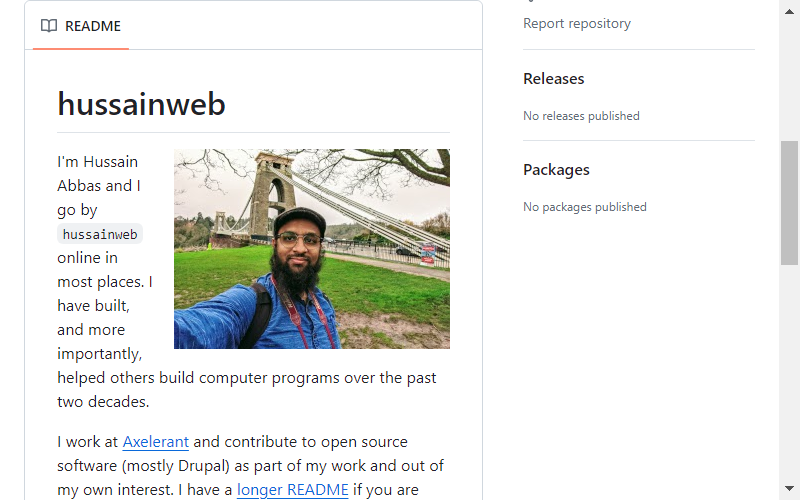Click the large hussainweb heading
Viewport: 800px width, 500px height.
tap(141, 104)
